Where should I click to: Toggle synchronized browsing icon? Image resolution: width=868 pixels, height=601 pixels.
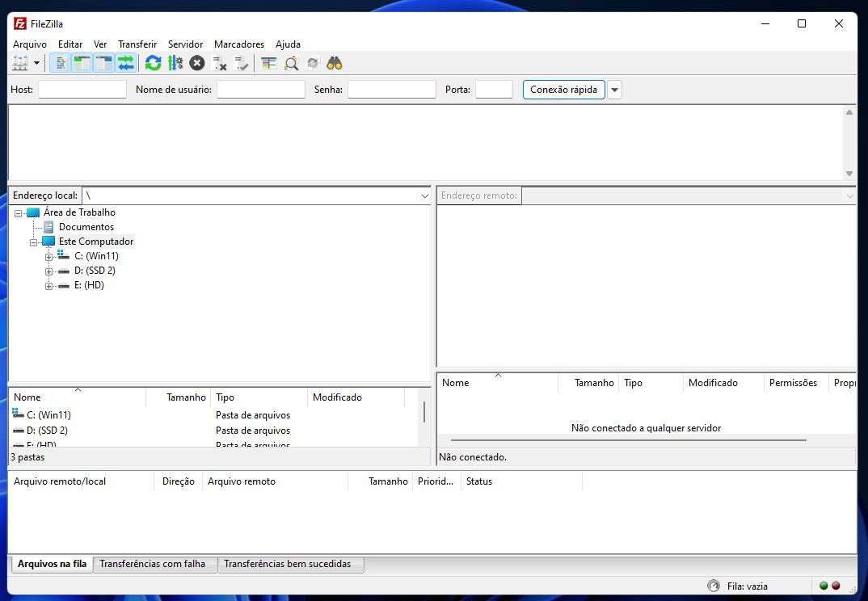313,63
